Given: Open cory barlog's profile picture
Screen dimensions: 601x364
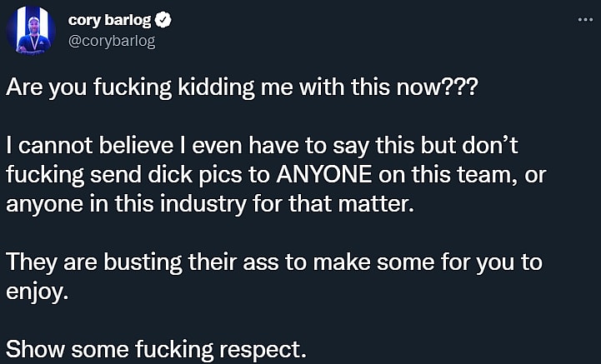Looking at the screenshot, I should point(31,32).
